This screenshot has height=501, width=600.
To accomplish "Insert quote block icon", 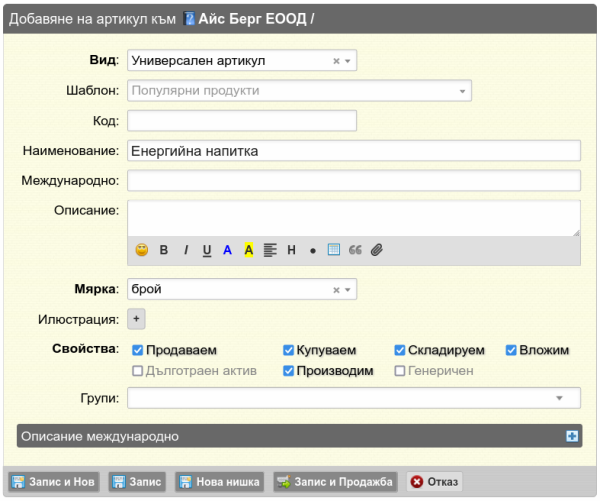I will (355, 250).
